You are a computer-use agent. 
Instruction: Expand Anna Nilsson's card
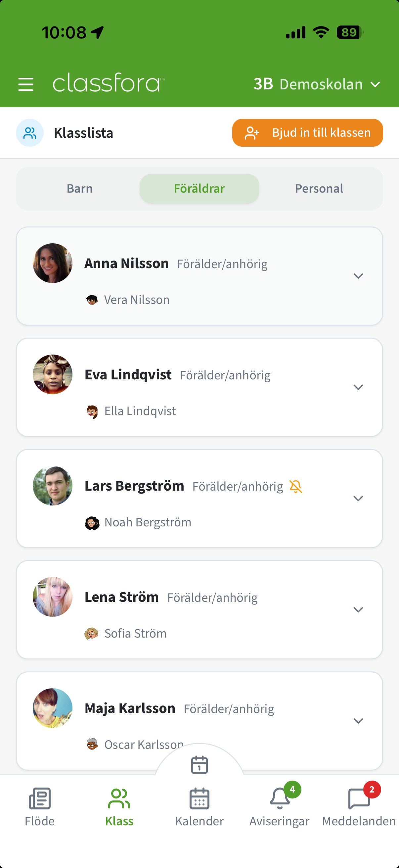pyautogui.click(x=358, y=276)
